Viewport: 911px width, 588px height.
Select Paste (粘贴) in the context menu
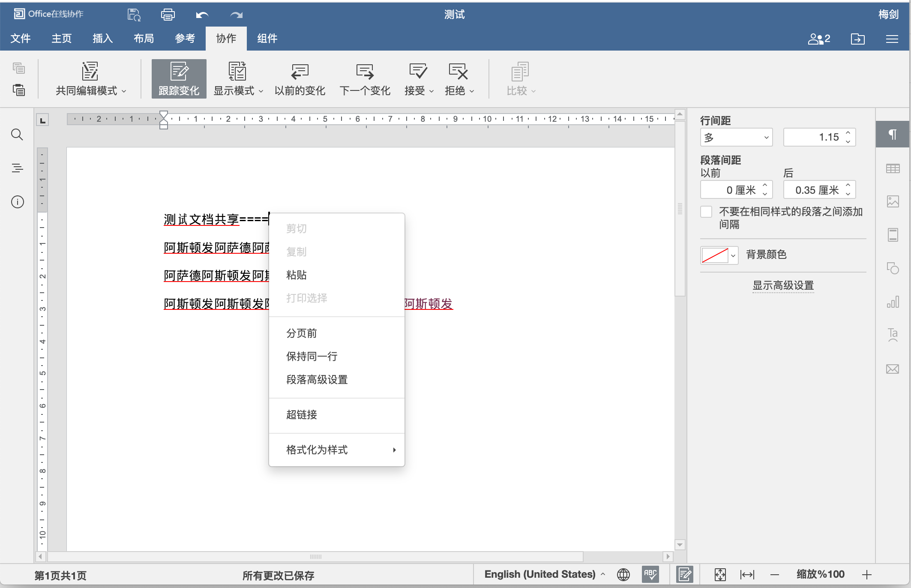coord(297,275)
